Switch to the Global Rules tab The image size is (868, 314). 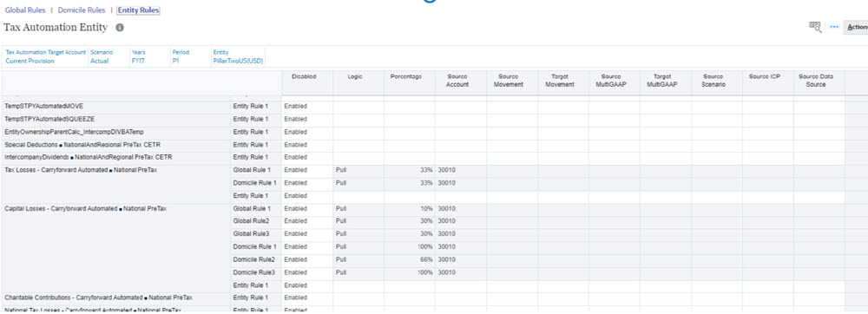pyautogui.click(x=25, y=10)
